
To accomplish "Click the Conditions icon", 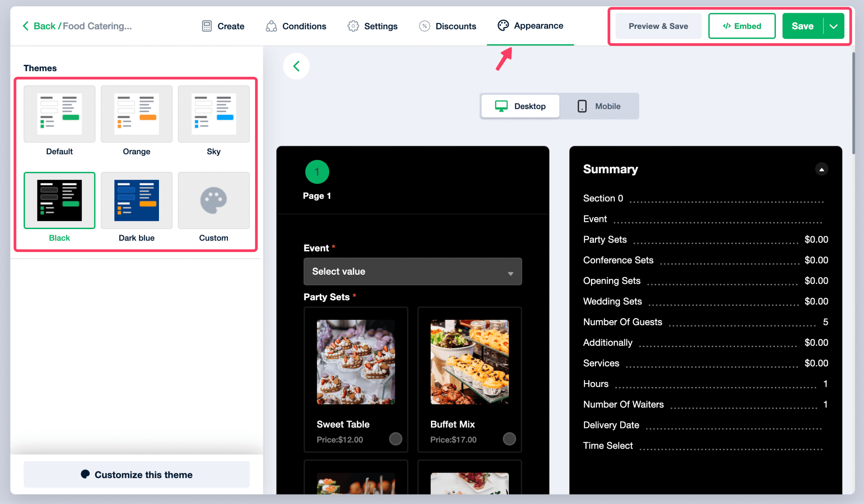I will click(271, 26).
